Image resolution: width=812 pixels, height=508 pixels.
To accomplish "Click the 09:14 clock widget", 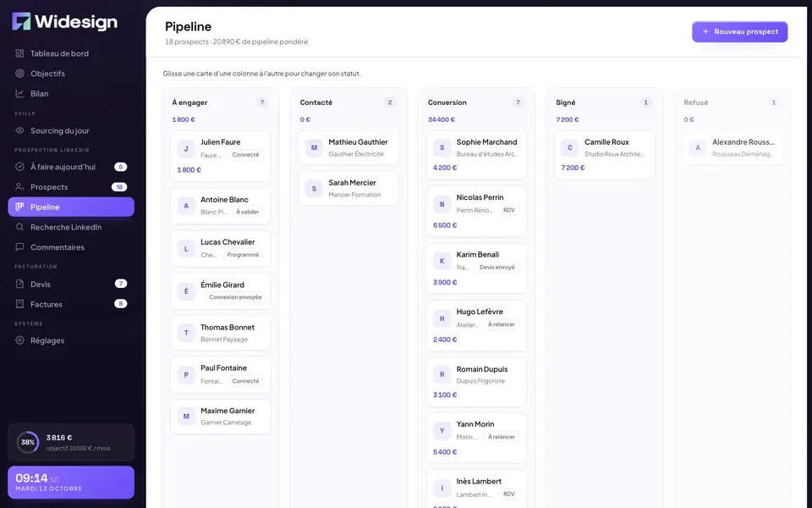I will pos(71,482).
